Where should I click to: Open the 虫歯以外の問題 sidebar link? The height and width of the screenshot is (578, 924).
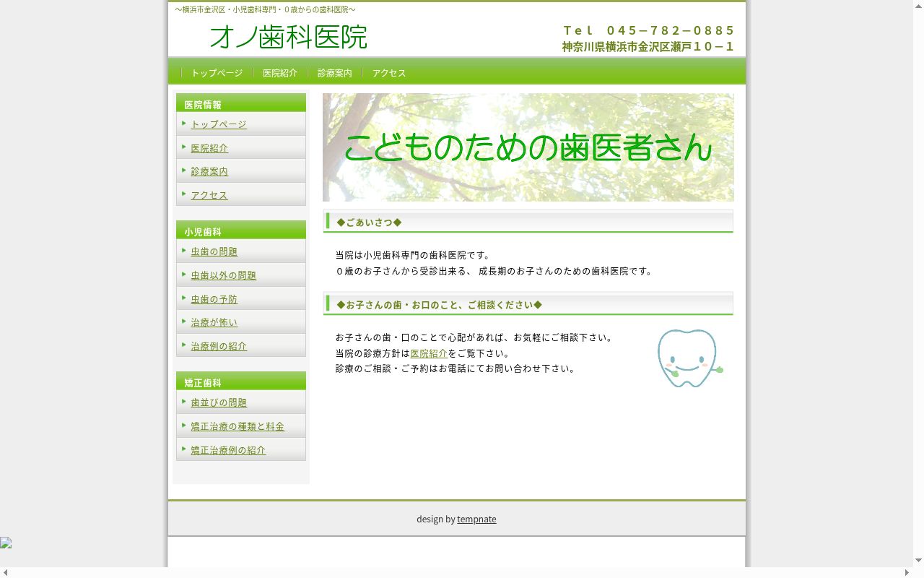223,275
